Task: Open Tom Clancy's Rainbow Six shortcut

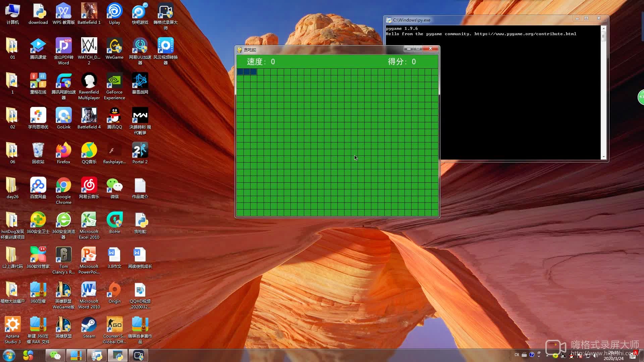Action: 63,260
